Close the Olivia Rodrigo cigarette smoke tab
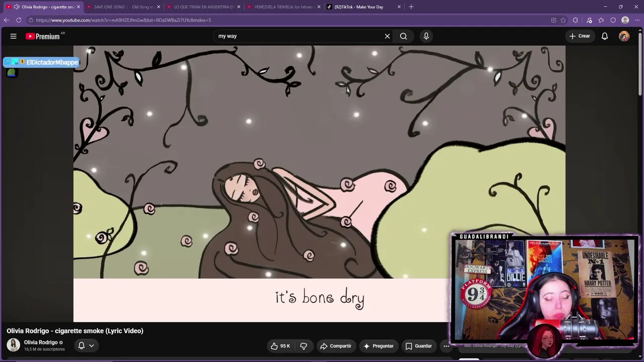 pyautogui.click(x=78, y=7)
